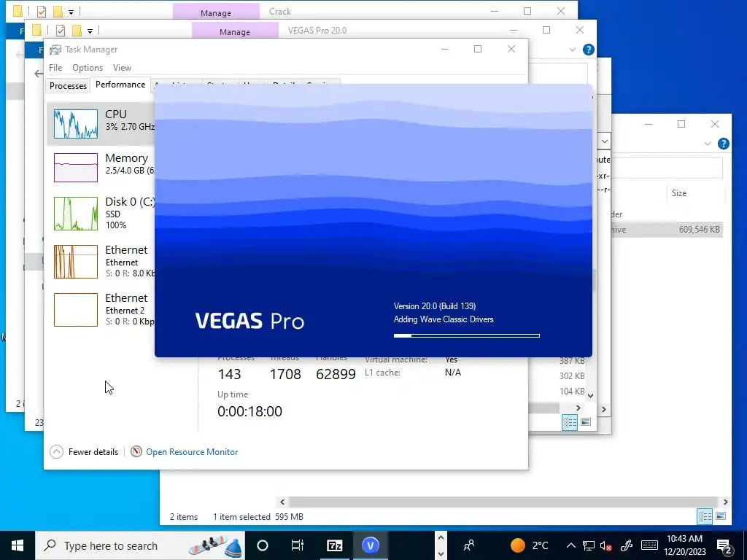Select the Ethernet 2 graph

[101, 309]
